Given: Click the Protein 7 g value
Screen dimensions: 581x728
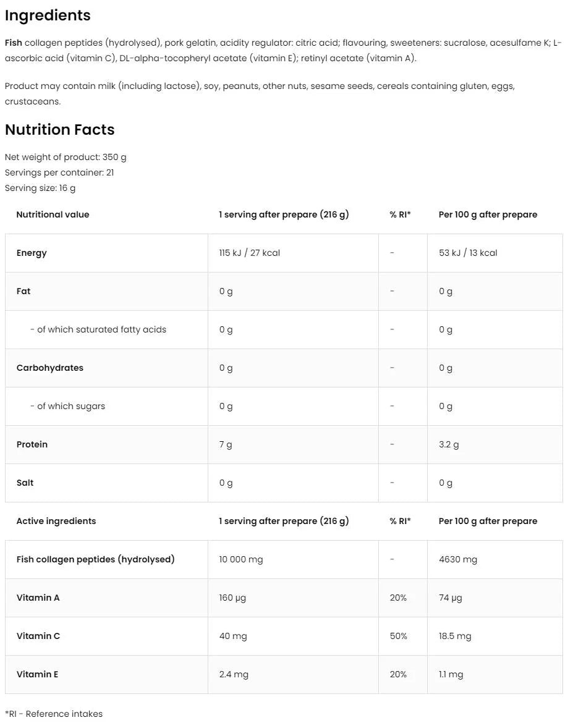Looking at the screenshot, I should pyautogui.click(x=226, y=444).
